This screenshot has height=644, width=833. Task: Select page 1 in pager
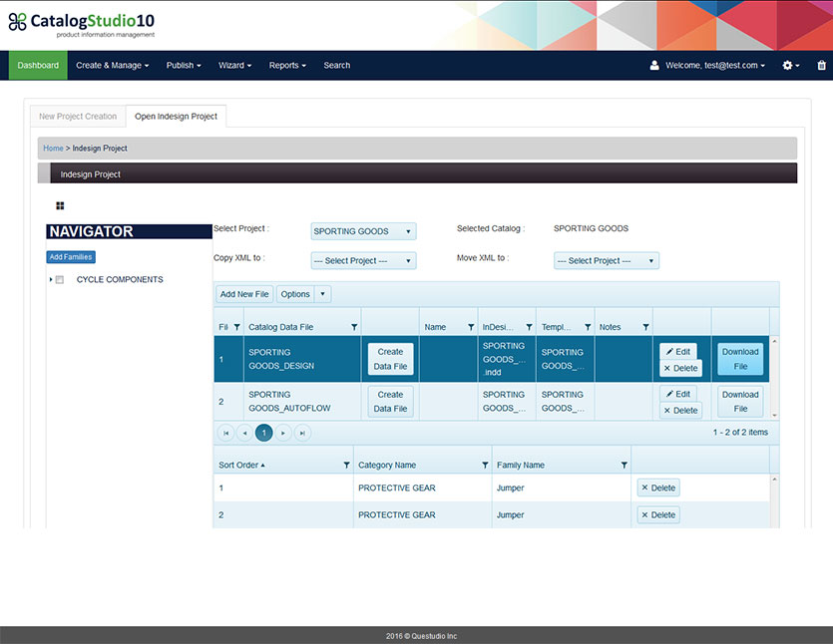pyautogui.click(x=264, y=433)
